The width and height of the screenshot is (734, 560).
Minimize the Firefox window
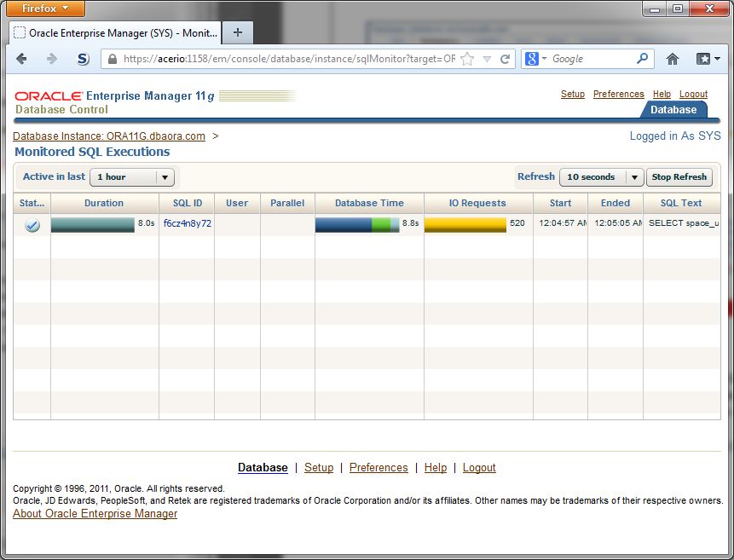(655, 9)
